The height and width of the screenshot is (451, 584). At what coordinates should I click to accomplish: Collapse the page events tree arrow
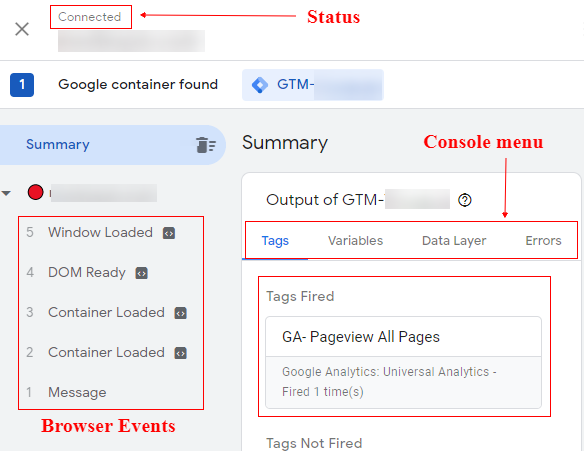pyautogui.click(x=6, y=193)
